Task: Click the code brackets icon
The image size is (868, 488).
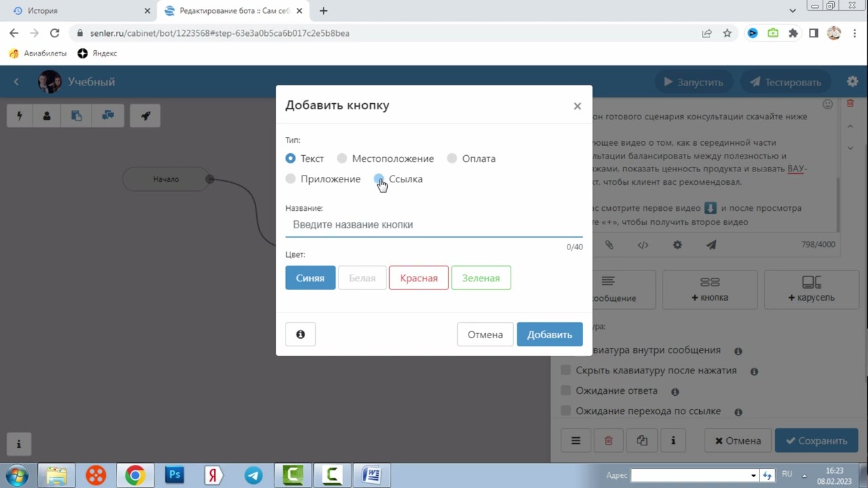Action: 643,245
